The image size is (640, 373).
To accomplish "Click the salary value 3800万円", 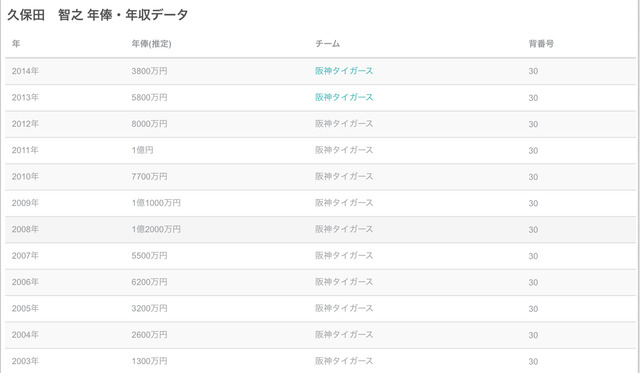I will pos(149,71).
